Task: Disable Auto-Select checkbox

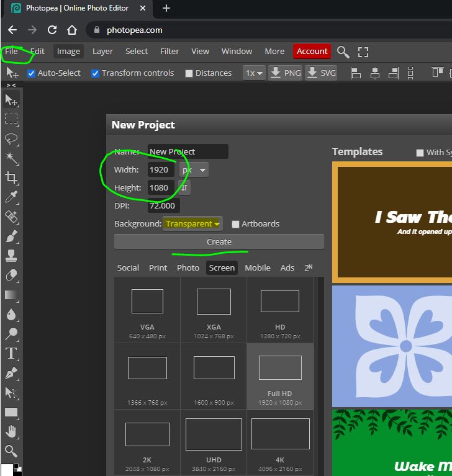Action: (31, 73)
